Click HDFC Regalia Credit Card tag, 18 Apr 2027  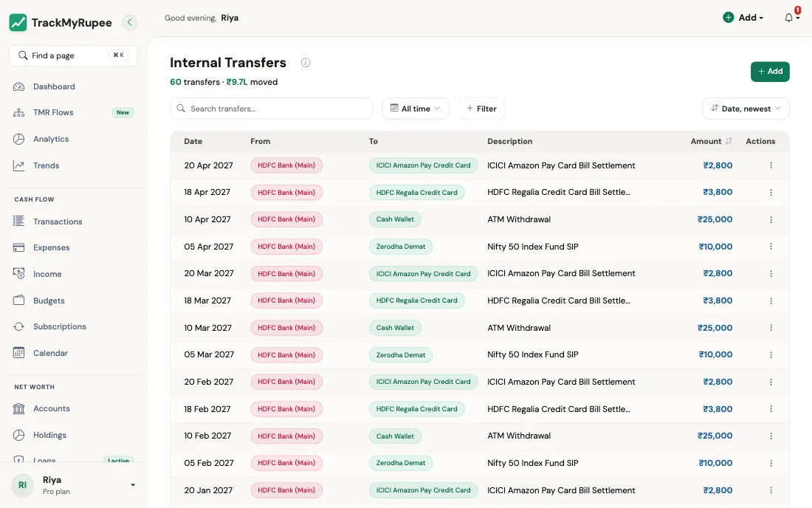coord(417,193)
